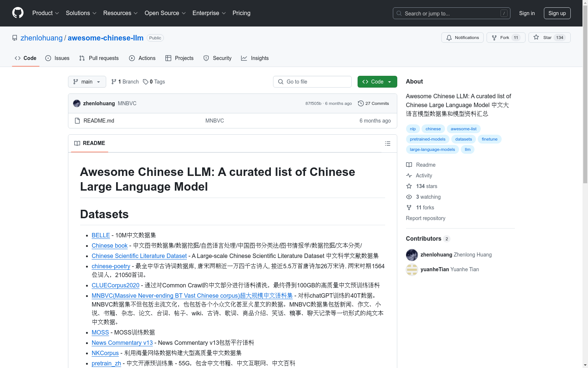Click the Sign up button
This screenshot has height=368, width=588.
(557, 13)
